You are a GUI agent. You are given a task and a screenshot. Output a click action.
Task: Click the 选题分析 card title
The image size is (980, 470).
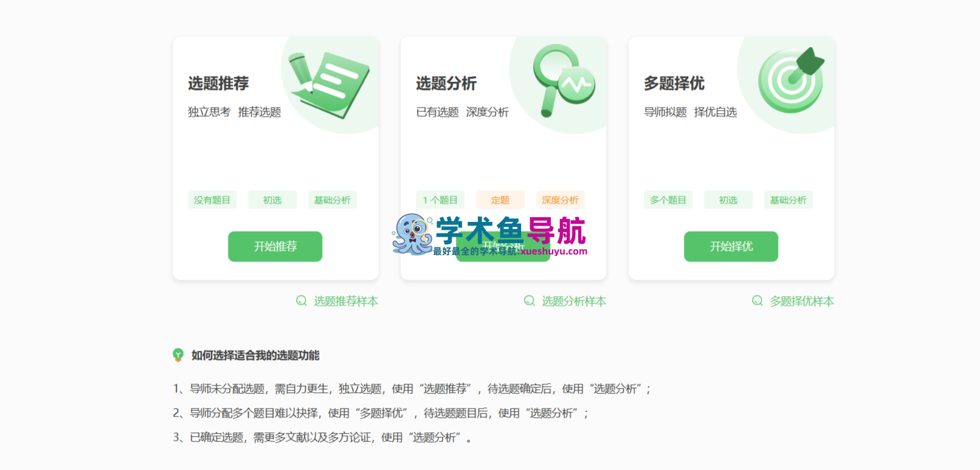click(446, 83)
